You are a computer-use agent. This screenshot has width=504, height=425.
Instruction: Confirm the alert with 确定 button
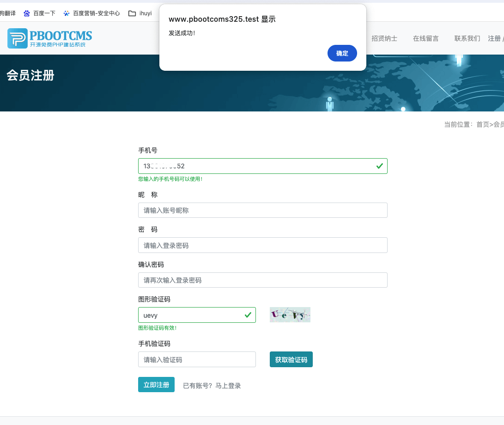click(x=342, y=53)
